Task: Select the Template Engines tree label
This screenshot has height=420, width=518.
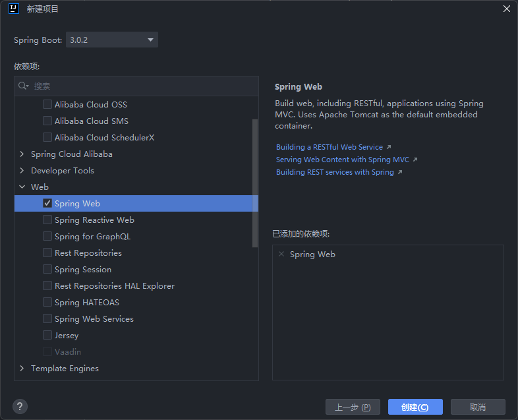Action: pos(65,369)
